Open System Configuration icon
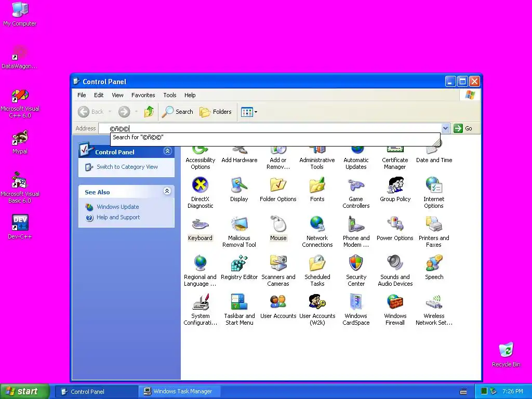This screenshot has height=399, width=532. (x=200, y=309)
